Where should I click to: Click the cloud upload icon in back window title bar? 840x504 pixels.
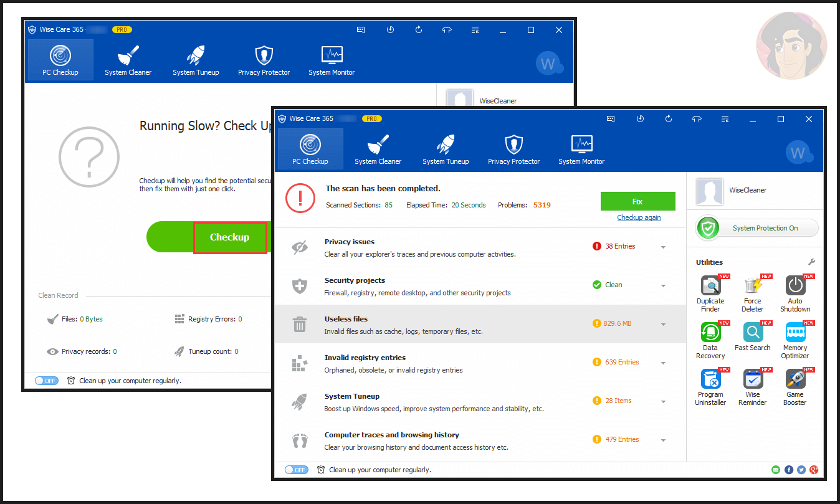[447, 29]
